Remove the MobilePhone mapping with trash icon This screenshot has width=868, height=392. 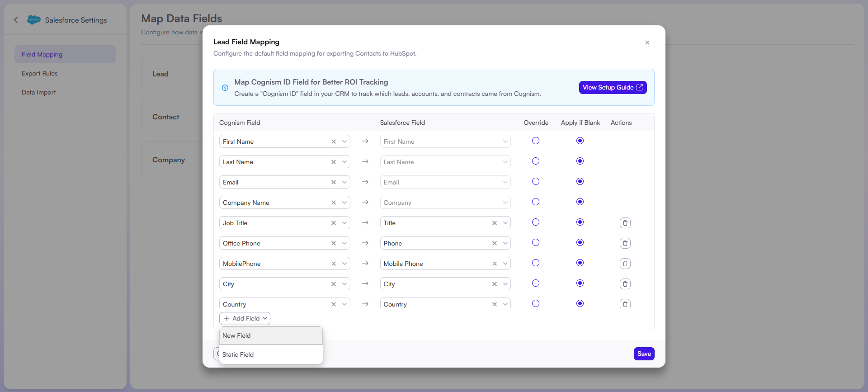click(625, 264)
